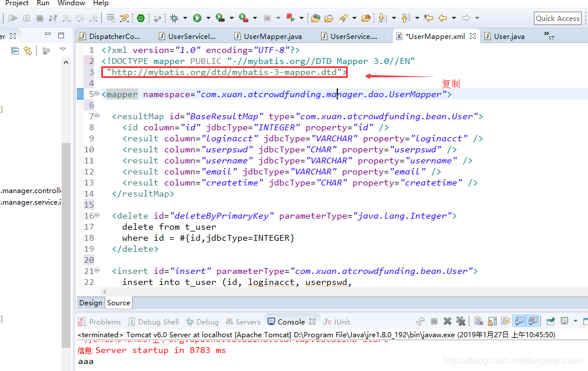Open the Next Annotation dropdown arrow
The width and height of the screenshot is (588, 371).
[x=394, y=18]
